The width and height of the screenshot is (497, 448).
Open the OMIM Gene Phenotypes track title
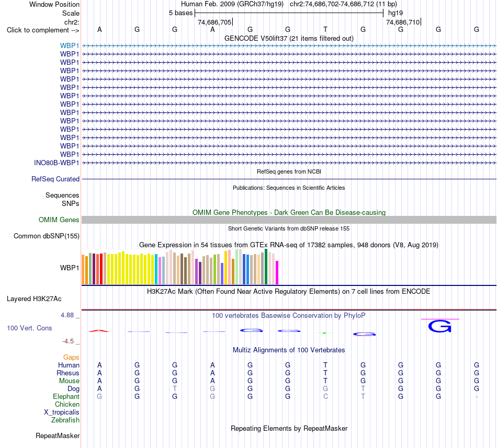click(289, 212)
